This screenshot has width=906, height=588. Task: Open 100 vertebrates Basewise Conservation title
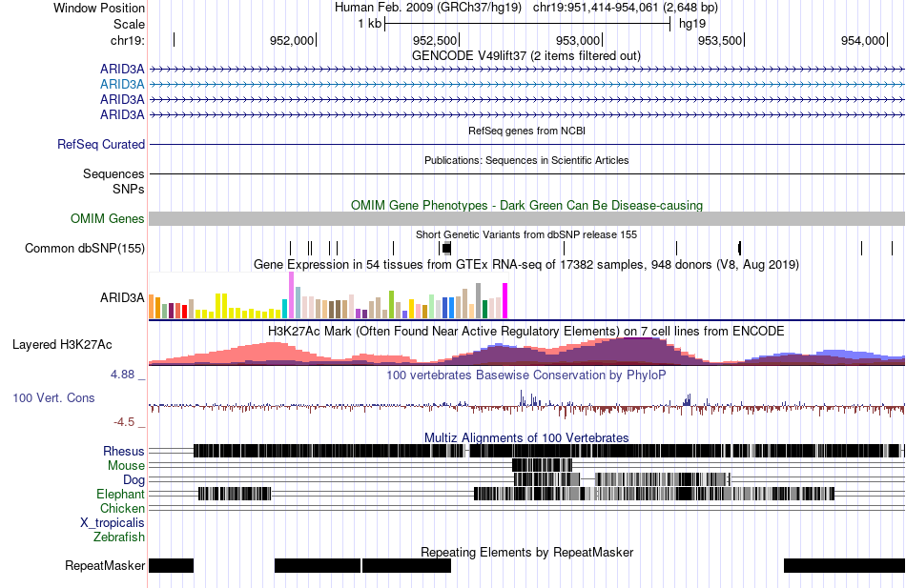click(x=526, y=375)
